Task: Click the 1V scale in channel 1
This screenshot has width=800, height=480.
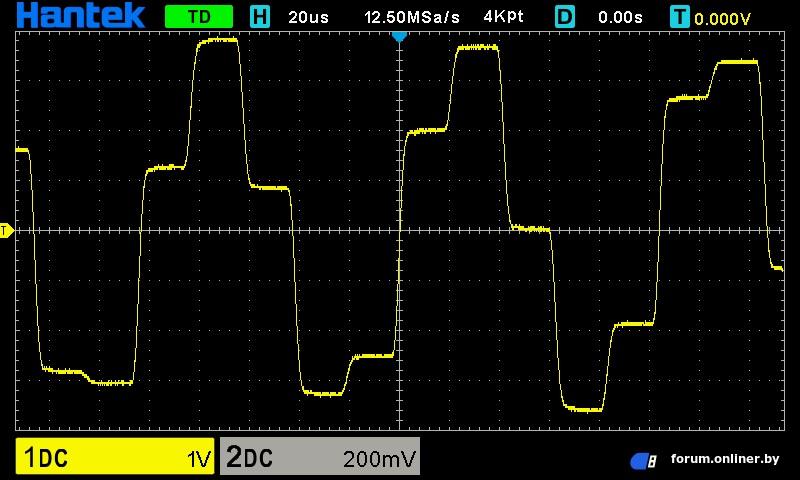Action: [x=199, y=459]
